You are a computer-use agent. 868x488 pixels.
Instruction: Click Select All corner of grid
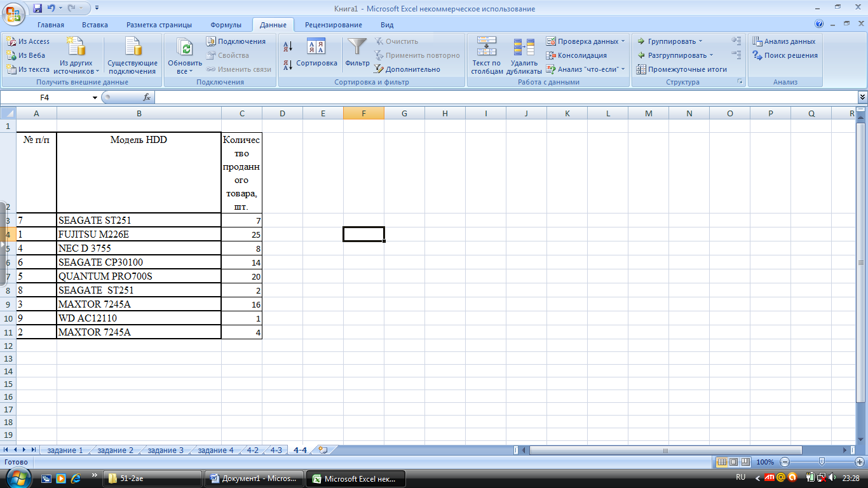click(8, 114)
